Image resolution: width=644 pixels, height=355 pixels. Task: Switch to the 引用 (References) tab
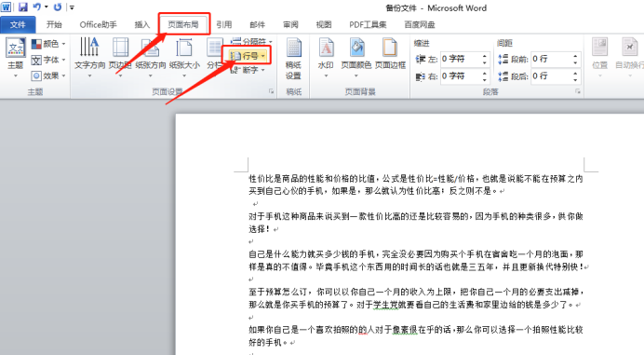[x=224, y=24]
